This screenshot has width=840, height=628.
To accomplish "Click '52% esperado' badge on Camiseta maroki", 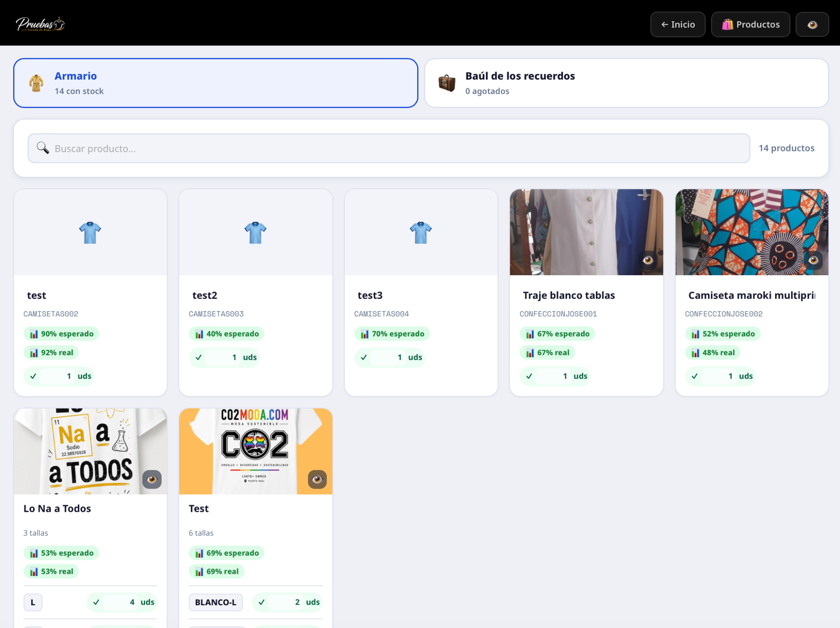I will (x=723, y=334).
